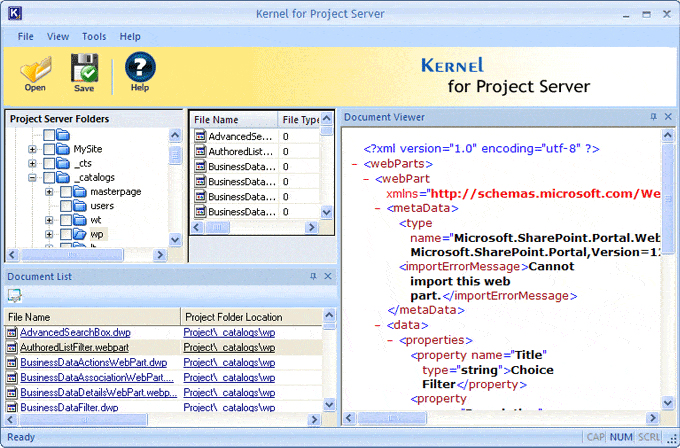Close the Document Viewer panel
This screenshot has width=680, height=448.
pos(668,117)
